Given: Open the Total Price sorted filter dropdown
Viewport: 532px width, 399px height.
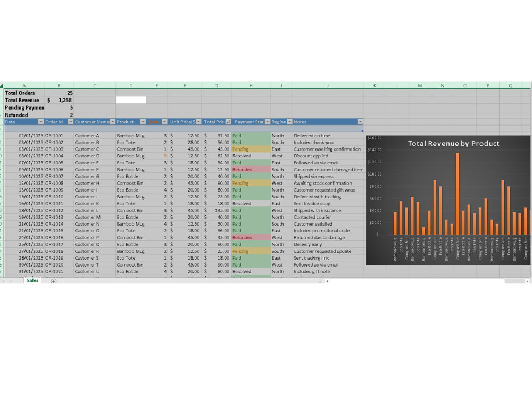Looking at the screenshot, I should [x=228, y=122].
